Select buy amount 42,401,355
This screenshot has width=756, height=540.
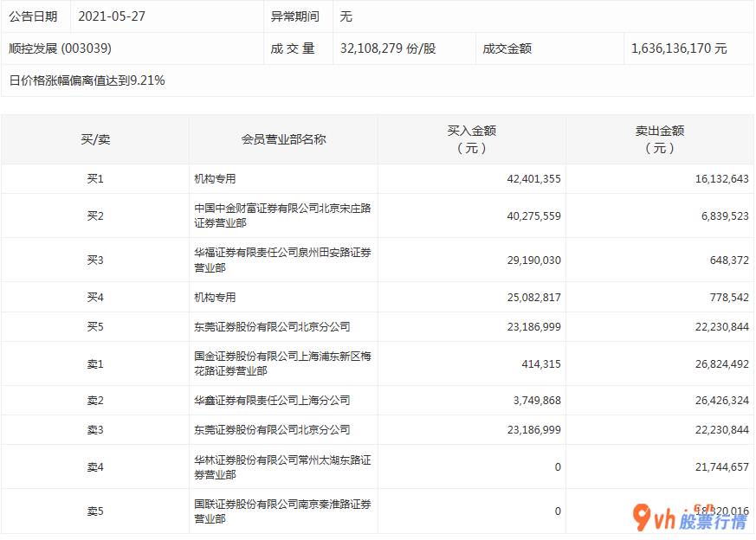pyautogui.click(x=533, y=179)
